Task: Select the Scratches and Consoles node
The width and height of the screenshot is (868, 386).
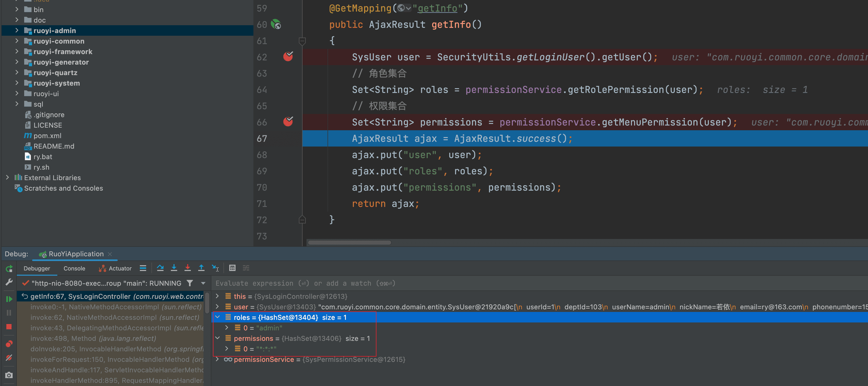Action: click(63, 188)
